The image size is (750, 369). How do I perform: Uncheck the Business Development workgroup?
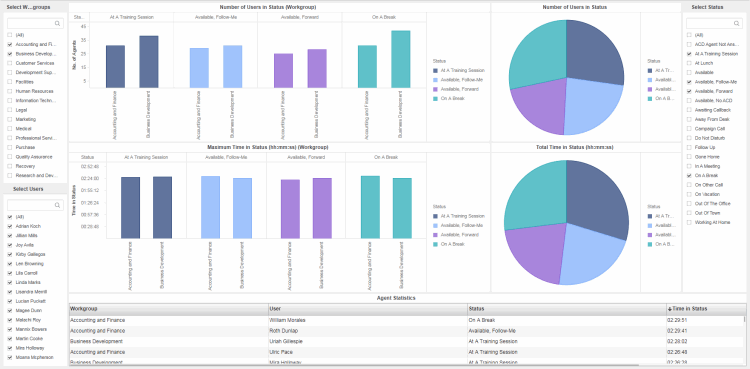pyautogui.click(x=10, y=54)
